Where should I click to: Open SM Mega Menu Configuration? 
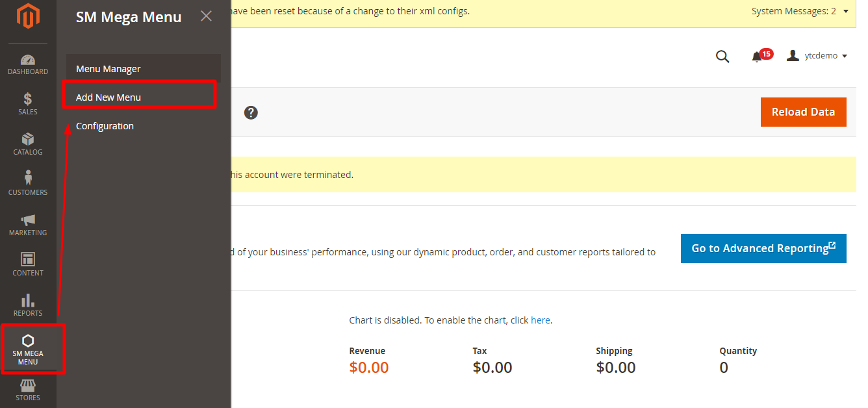click(x=144, y=125)
